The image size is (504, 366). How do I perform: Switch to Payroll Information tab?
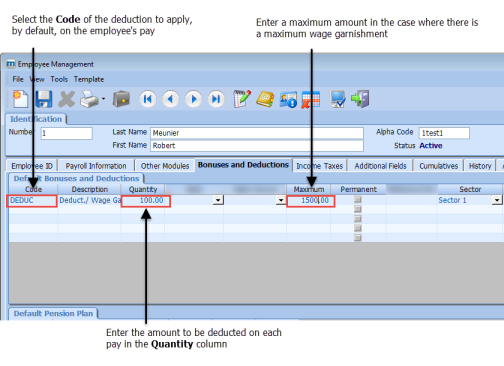click(96, 166)
